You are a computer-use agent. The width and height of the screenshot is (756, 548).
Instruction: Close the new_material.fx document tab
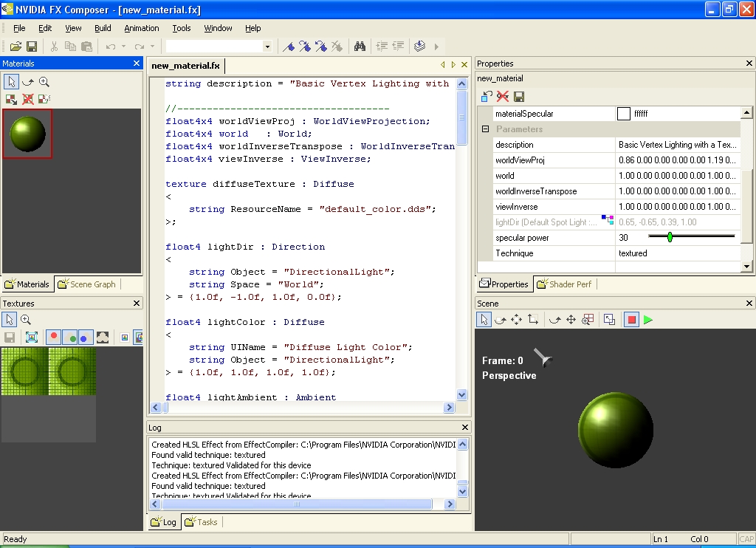(464, 64)
